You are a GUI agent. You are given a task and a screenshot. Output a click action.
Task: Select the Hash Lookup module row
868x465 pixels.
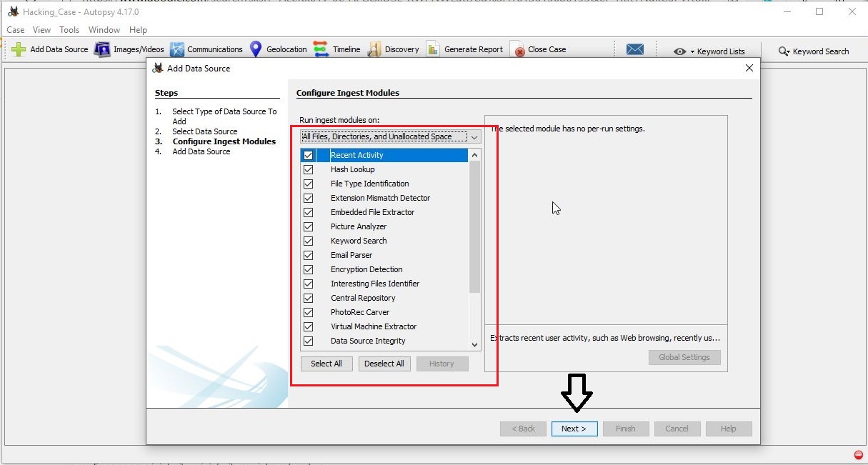pyautogui.click(x=384, y=169)
